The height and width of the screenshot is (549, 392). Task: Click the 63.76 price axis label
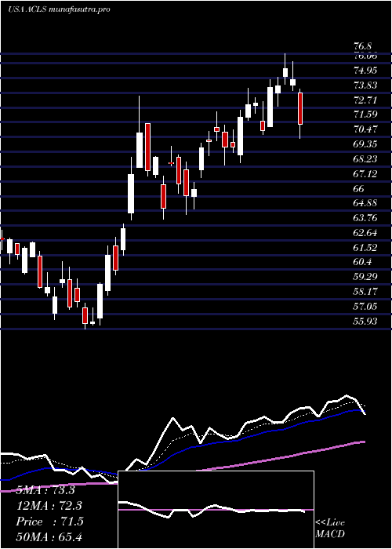tap(365, 218)
